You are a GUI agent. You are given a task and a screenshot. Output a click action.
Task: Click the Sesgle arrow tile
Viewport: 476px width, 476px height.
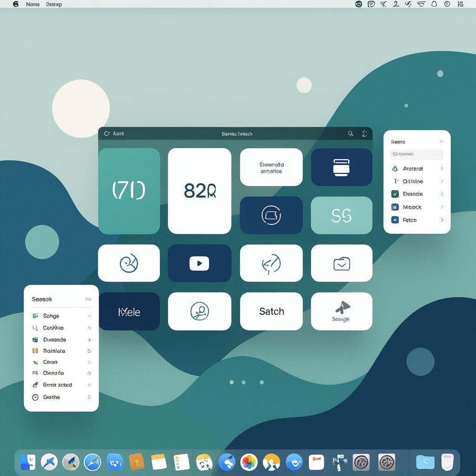pos(342,311)
